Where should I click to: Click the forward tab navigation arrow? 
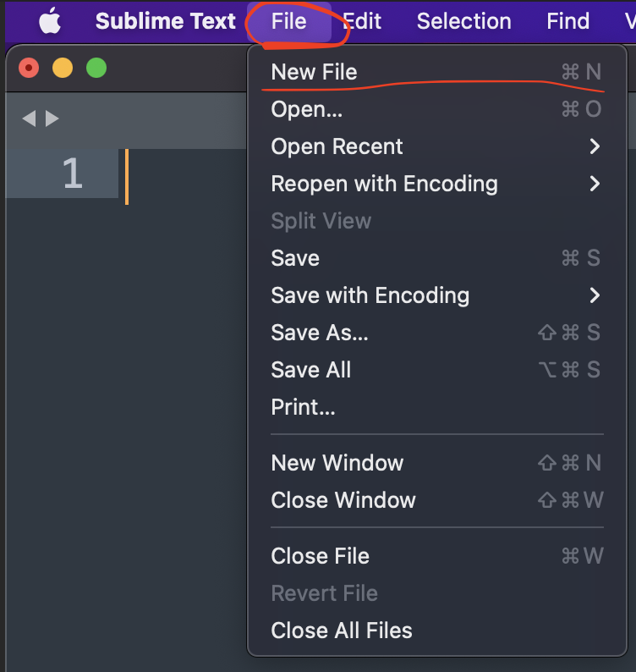pos(52,118)
